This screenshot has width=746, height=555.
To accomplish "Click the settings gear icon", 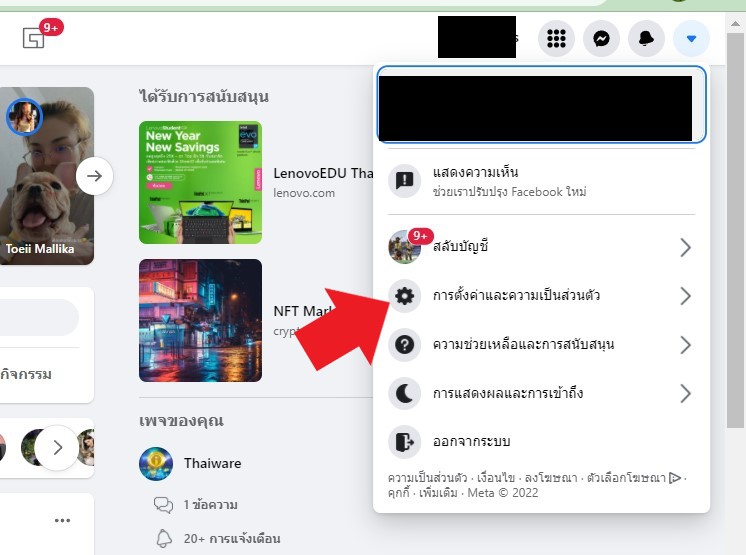I will pyautogui.click(x=404, y=296).
